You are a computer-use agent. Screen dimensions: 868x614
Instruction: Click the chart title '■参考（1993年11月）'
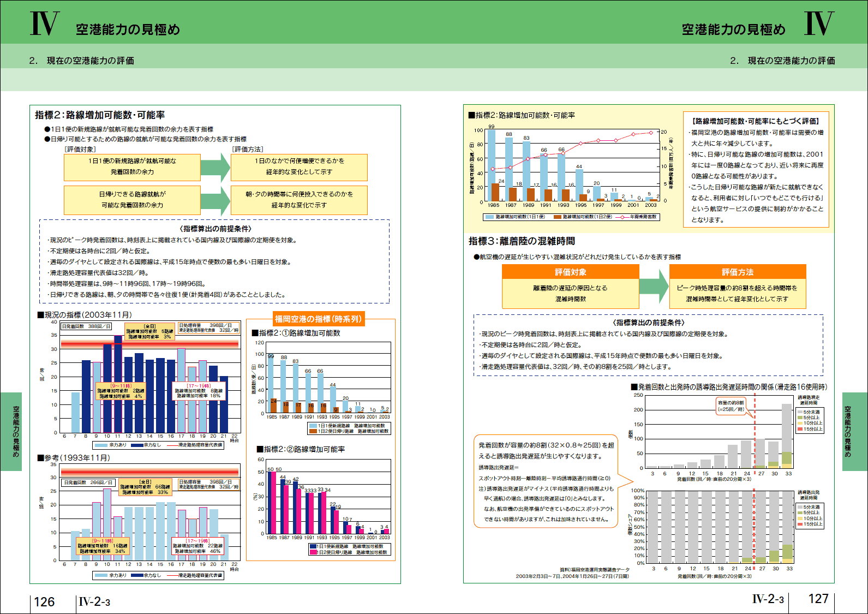click(74, 458)
